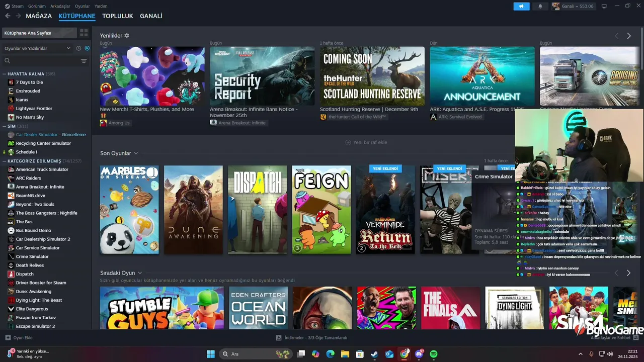Open the Ganali account dropdown
The width and height of the screenshot is (644, 362).
[573, 6]
